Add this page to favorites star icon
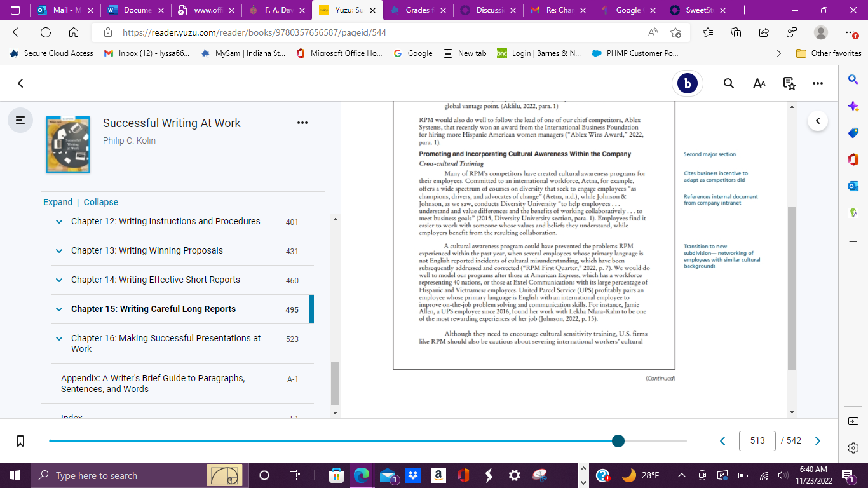The width and height of the screenshot is (868, 488). click(x=675, y=32)
